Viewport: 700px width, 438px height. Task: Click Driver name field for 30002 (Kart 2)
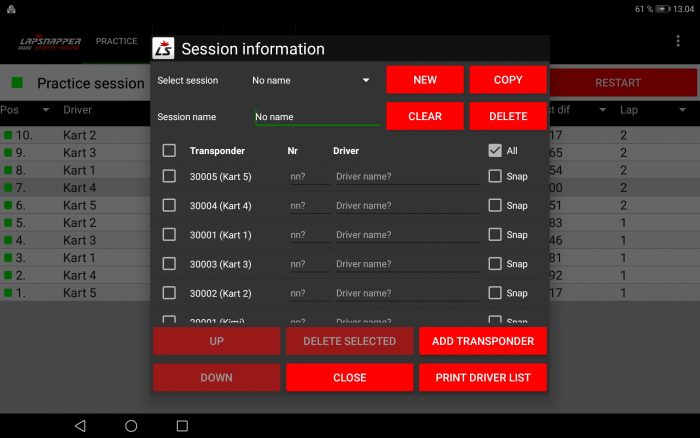click(408, 293)
